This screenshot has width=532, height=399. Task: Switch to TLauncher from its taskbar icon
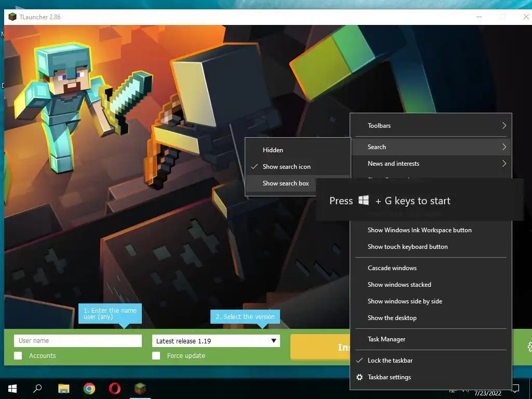point(140,388)
